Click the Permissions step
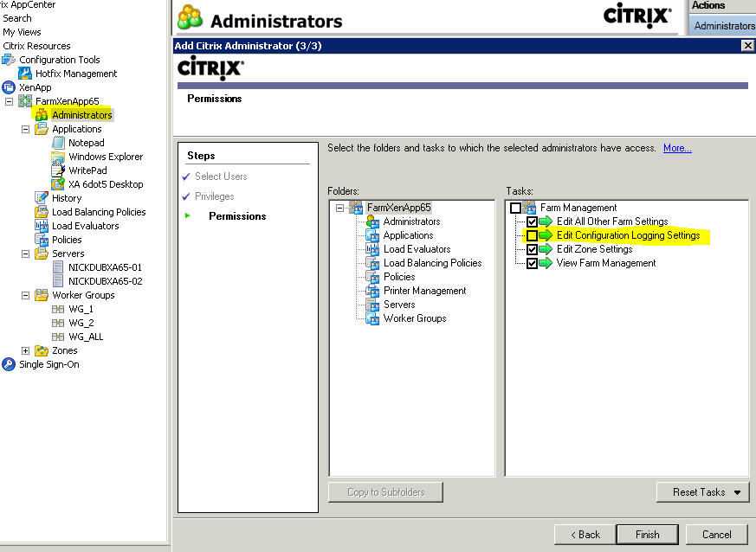The height and width of the screenshot is (552, 756). pyautogui.click(x=237, y=216)
